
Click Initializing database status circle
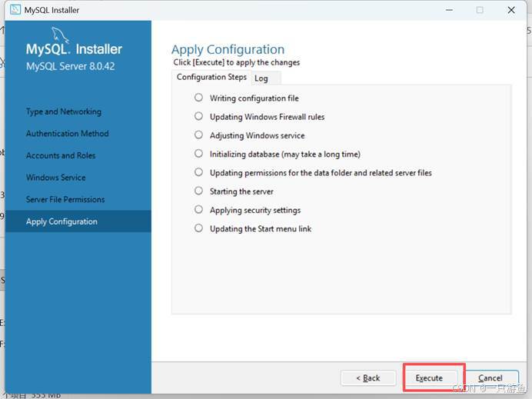[198, 154]
